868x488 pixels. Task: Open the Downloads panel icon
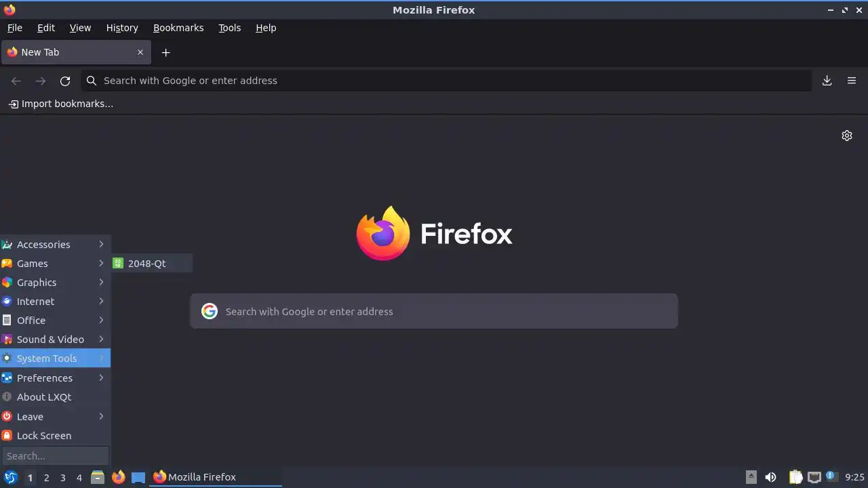pyautogui.click(x=827, y=81)
